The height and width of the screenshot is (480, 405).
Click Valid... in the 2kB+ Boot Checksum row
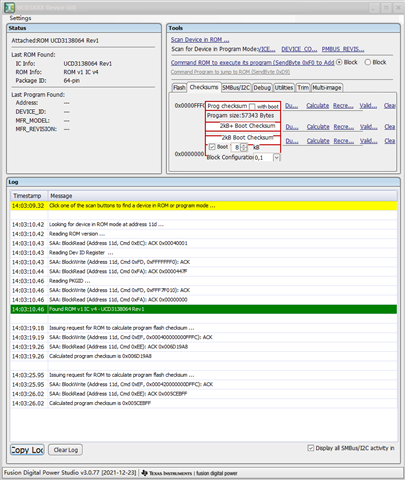click(x=368, y=127)
